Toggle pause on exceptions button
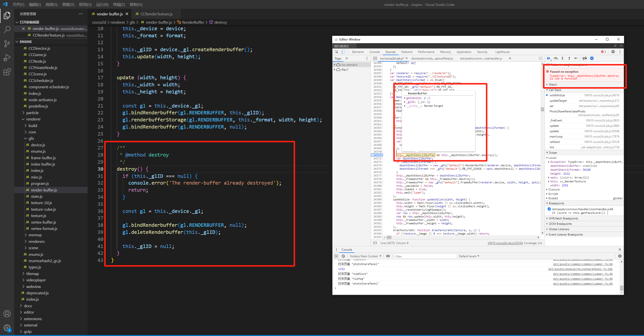Viewport: 644px width, 336px height. click(592, 58)
